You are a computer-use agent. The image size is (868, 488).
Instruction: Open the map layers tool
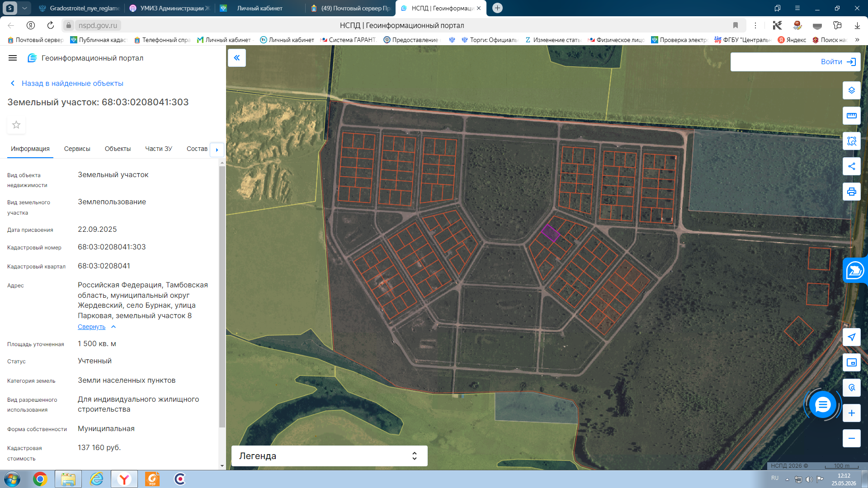tap(852, 90)
